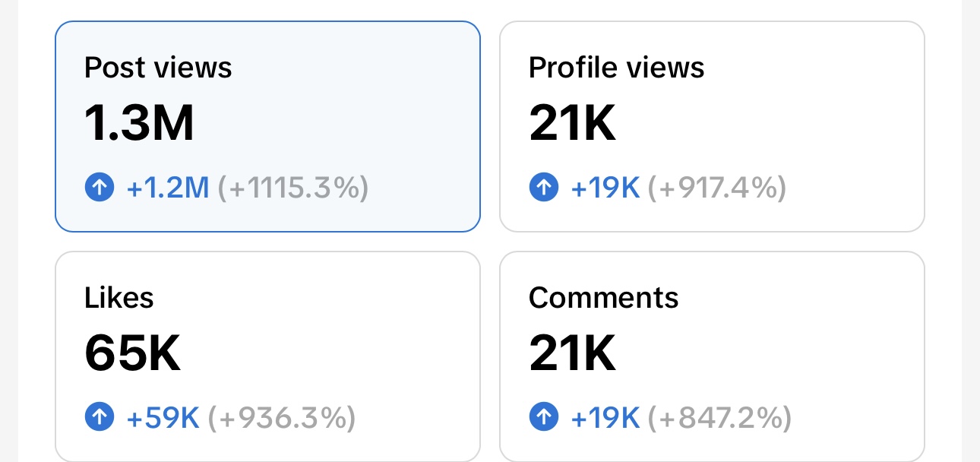980x462 pixels.
Task: Click the 1.3M post views total
Action: [140, 123]
